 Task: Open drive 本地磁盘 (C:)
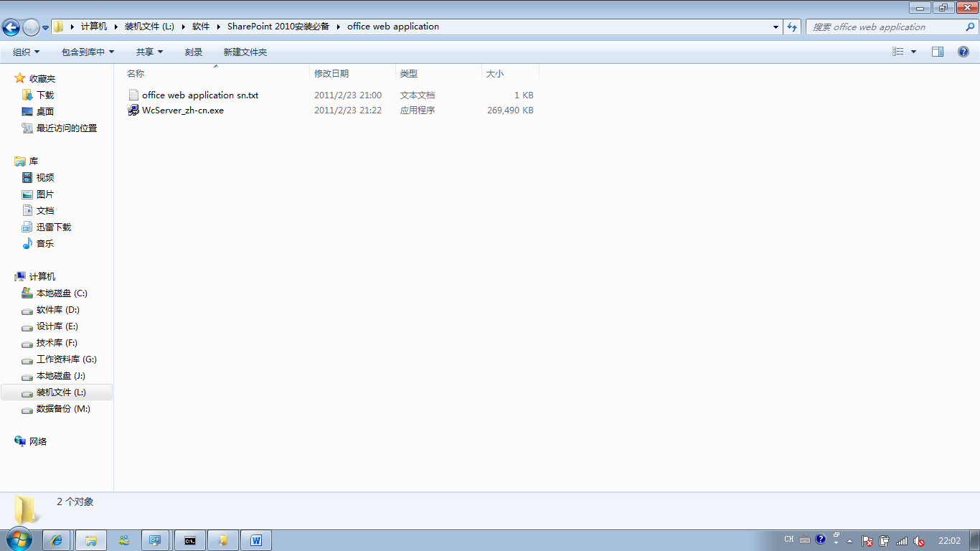pos(62,293)
